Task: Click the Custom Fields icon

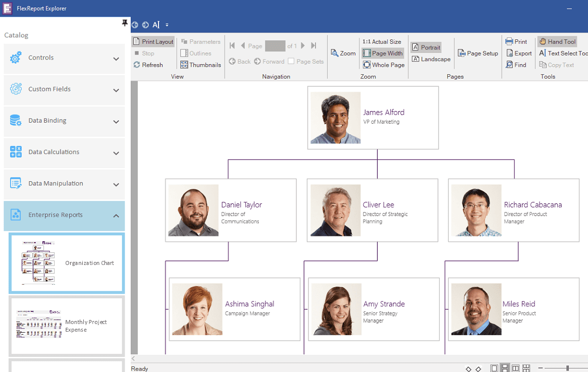Action: click(16, 89)
